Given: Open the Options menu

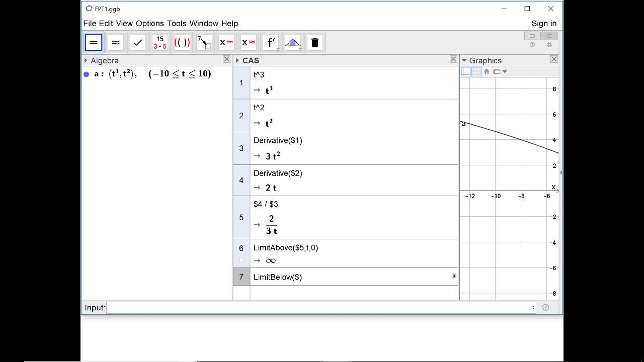Looking at the screenshot, I should 150,24.
